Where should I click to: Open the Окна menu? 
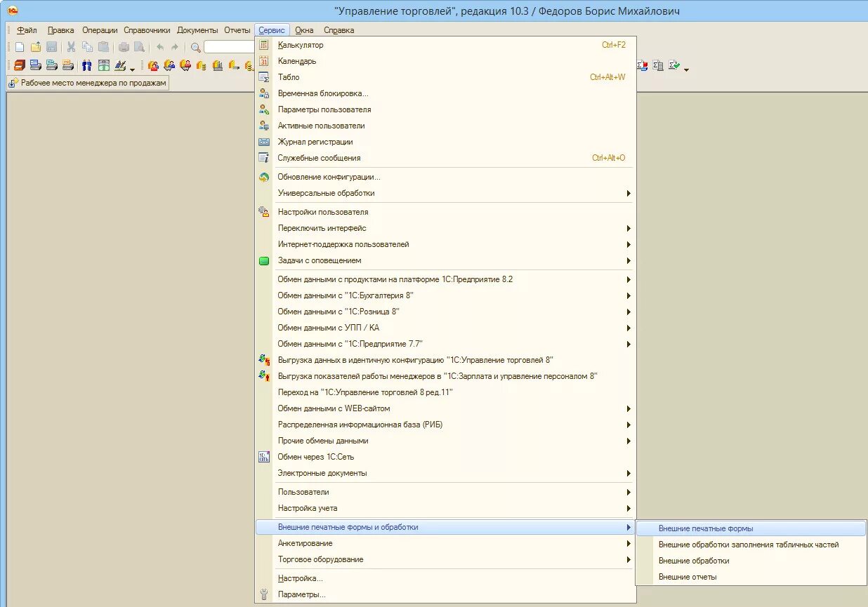[x=304, y=30]
